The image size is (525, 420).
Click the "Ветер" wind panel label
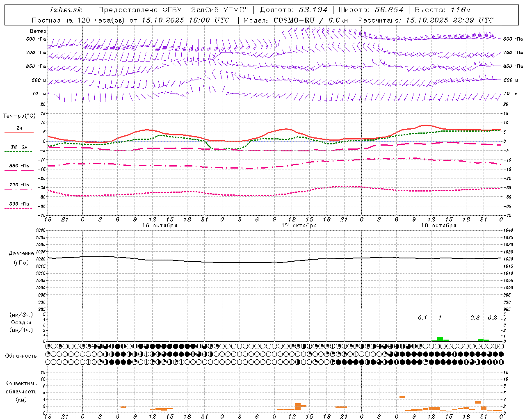pyautogui.click(x=38, y=31)
